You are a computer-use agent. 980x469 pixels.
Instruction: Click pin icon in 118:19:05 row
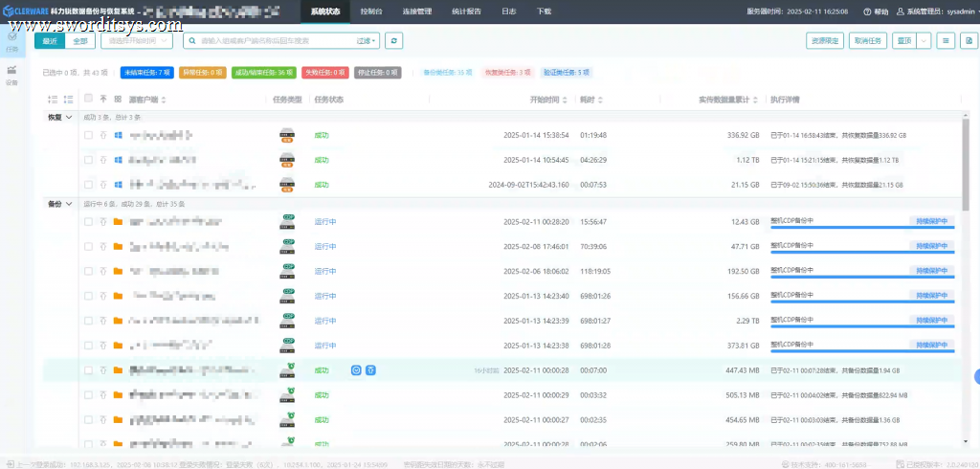coord(103,272)
